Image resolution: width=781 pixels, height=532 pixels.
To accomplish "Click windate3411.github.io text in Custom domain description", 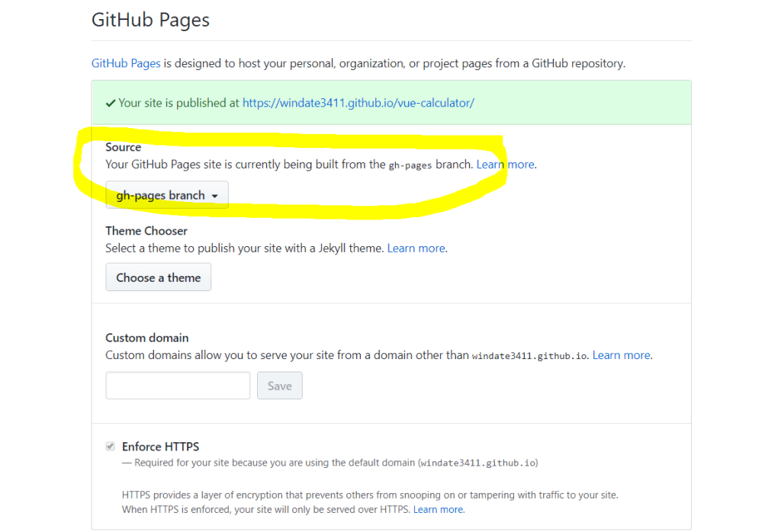I will 530,356.
